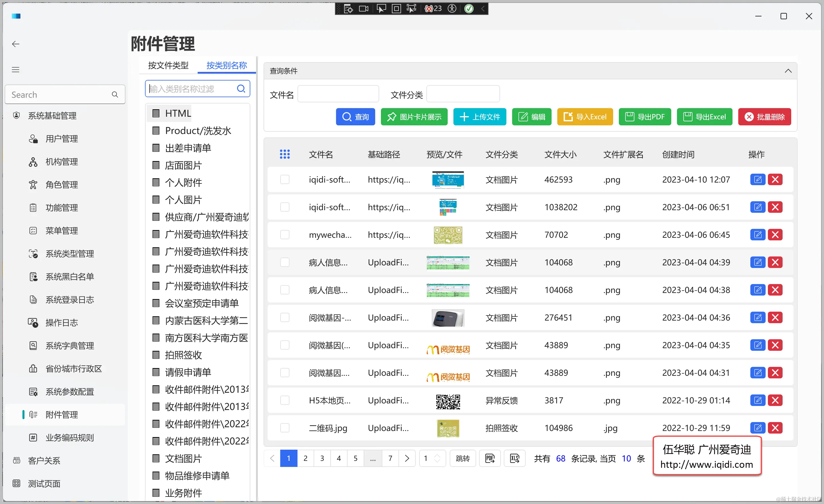
Task: Click the page number spinner arrows
Action: click(x=437, y=458)
